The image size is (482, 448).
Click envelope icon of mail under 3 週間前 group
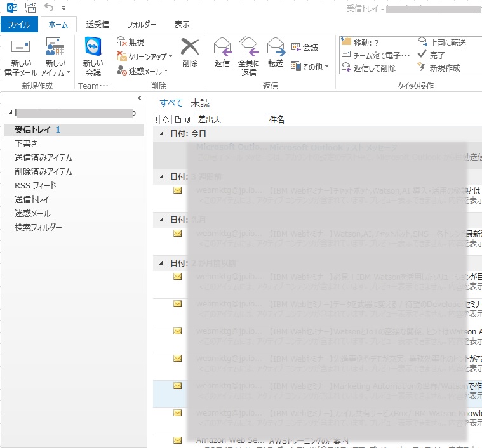click(177, 190)
